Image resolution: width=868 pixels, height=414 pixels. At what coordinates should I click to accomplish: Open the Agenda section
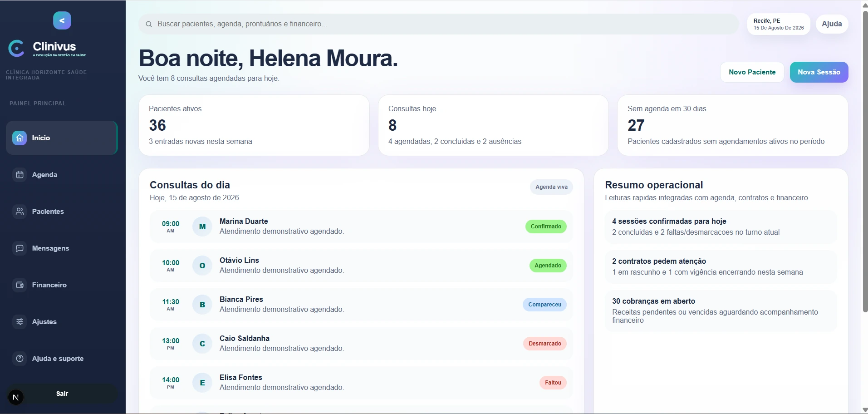tap(62, 175)
